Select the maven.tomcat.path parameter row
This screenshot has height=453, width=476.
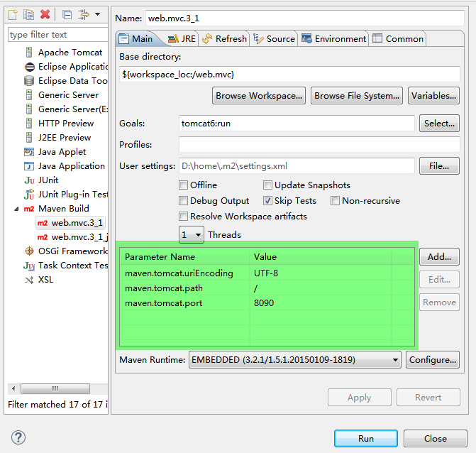coord(267,288)
